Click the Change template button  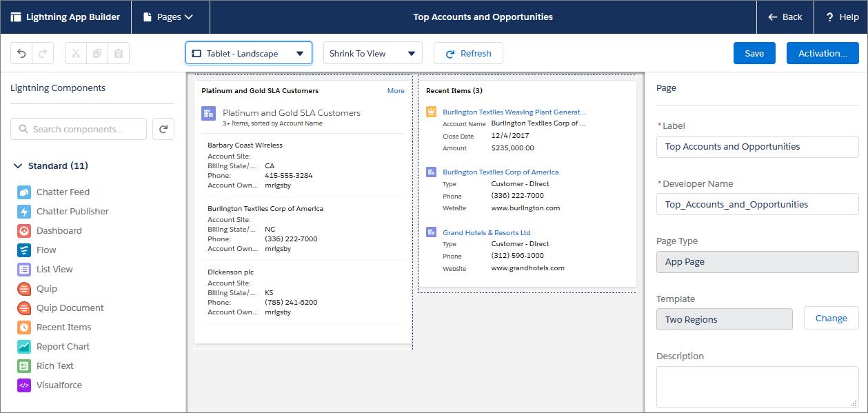(x=831, y=319)
